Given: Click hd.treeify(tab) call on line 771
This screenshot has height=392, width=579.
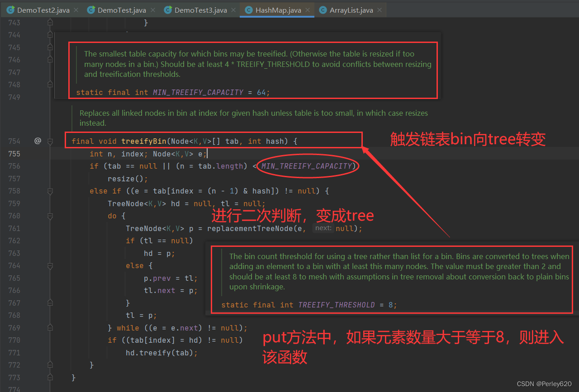Looking at the screenshot, I should pos(161,353).
